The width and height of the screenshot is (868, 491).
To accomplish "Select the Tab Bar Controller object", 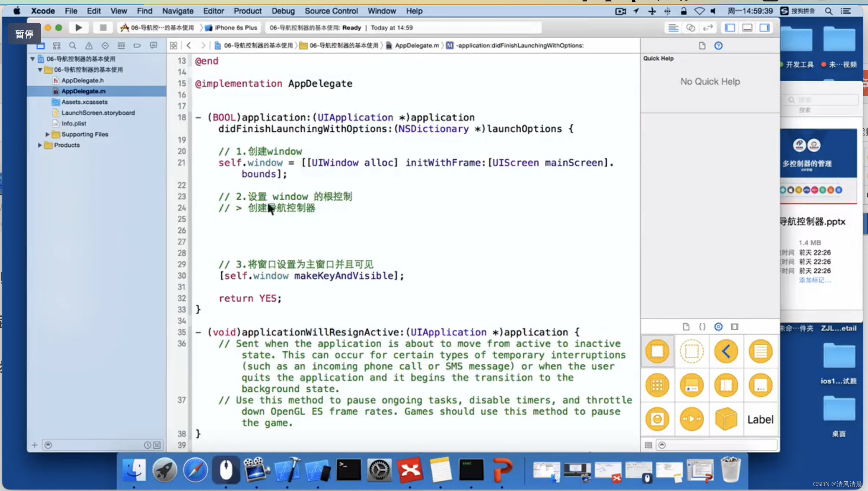I will tap(692, 385).
